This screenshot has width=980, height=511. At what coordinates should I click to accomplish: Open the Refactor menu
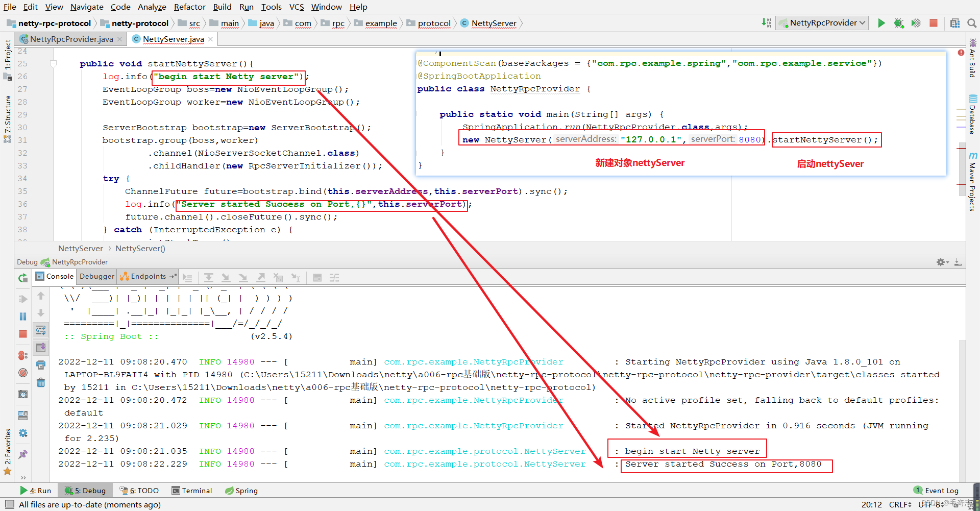189,7
